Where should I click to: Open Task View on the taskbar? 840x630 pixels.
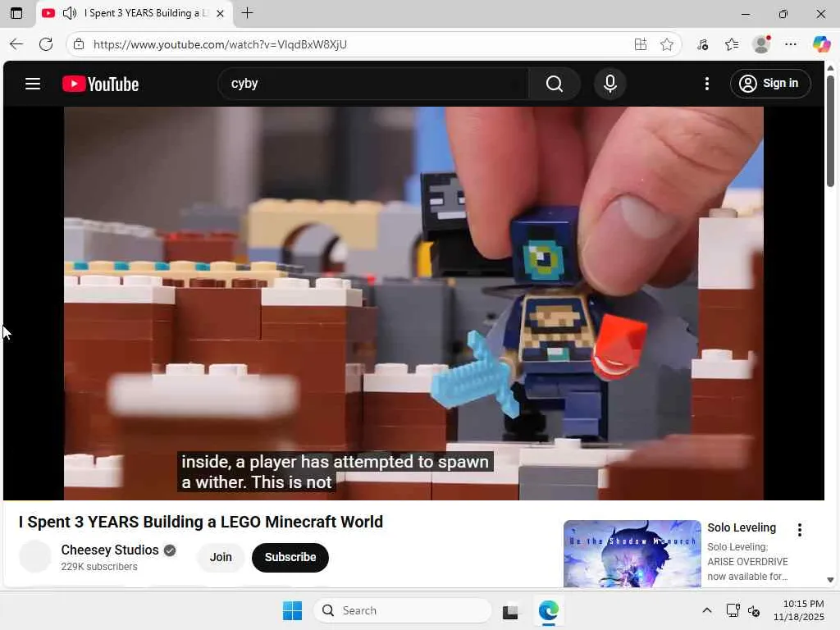pos(510,610)
